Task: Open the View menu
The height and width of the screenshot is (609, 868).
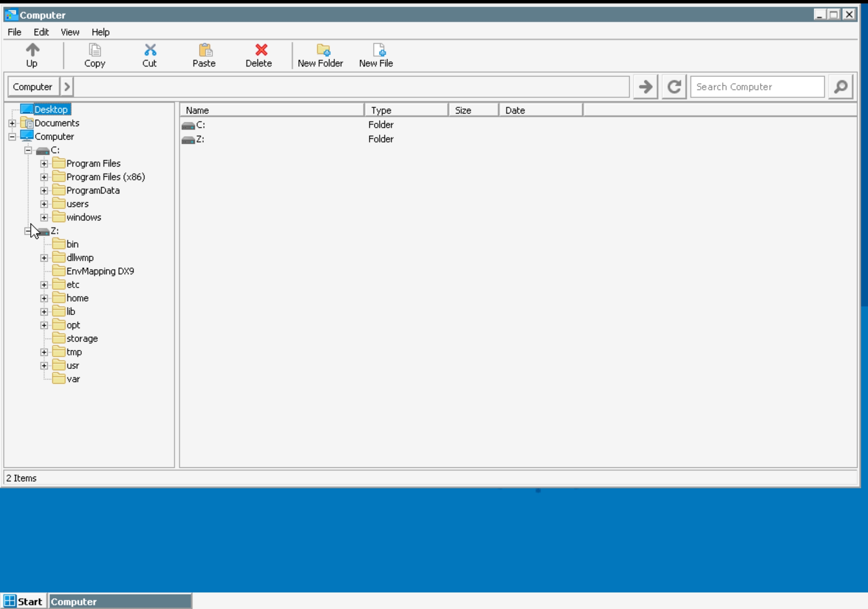Action: (70, 32)
